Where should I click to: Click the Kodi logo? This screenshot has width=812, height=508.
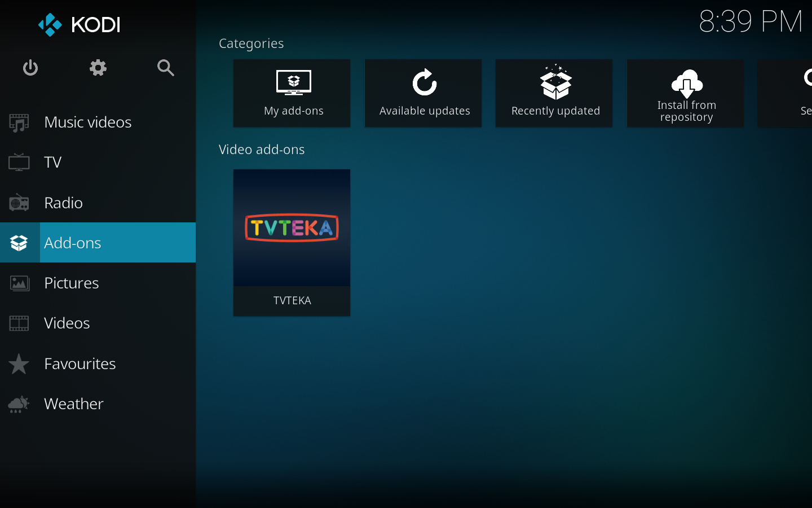pyautogui.click(x=80, y=25)
